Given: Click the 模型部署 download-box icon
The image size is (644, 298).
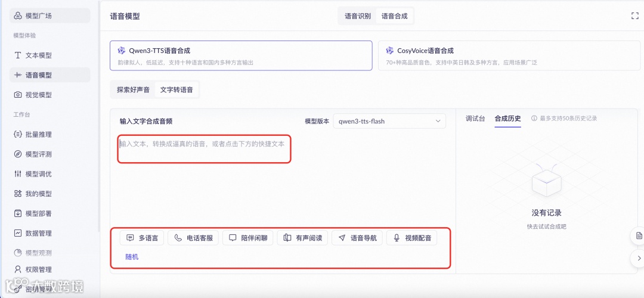Looking at the screenshot, I should tap(18, 213).
